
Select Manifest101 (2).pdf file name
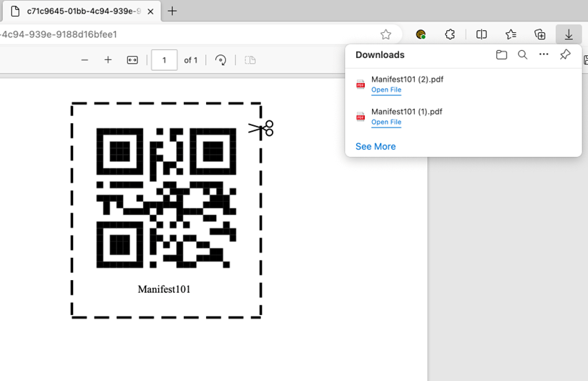pyautogui.click(x=407, y=79)
